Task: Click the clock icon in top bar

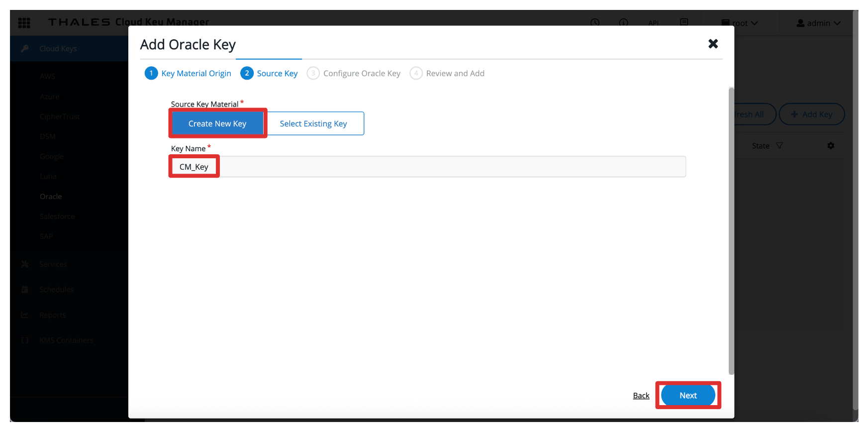Action: coord(595,22)
